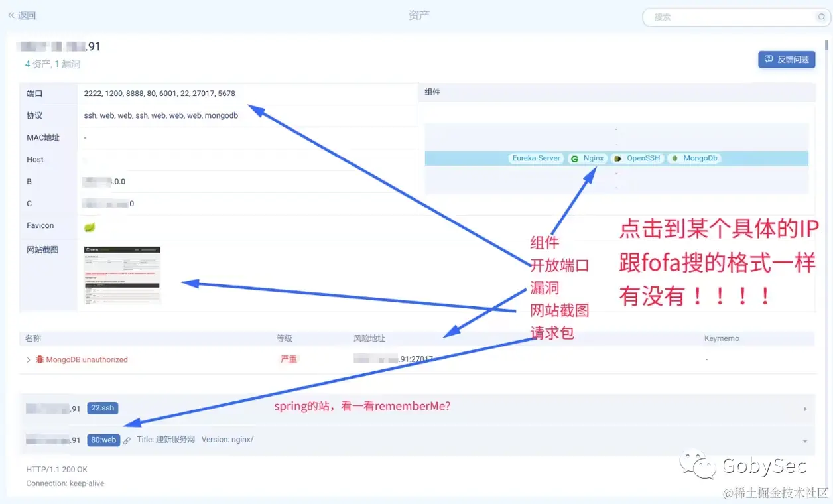Select the Eureka-Server component tag
The height and width of the screenshot is (504, 833).
tap(536, 158)
